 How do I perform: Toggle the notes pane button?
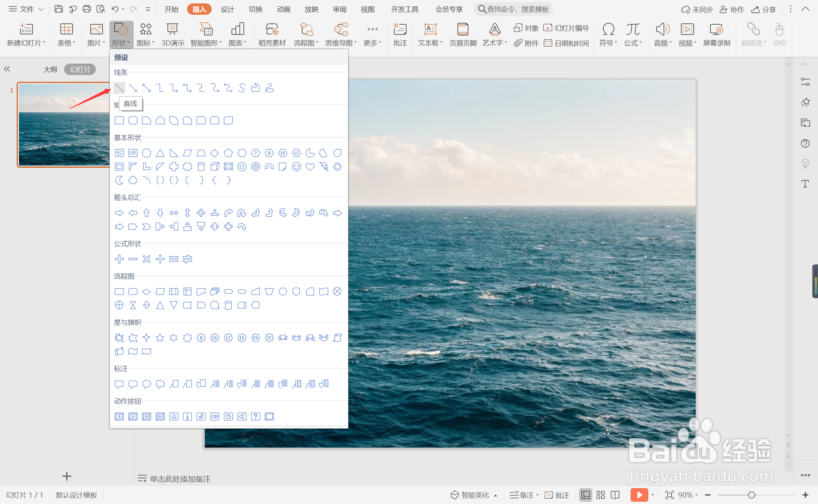[x=523, y=495]
